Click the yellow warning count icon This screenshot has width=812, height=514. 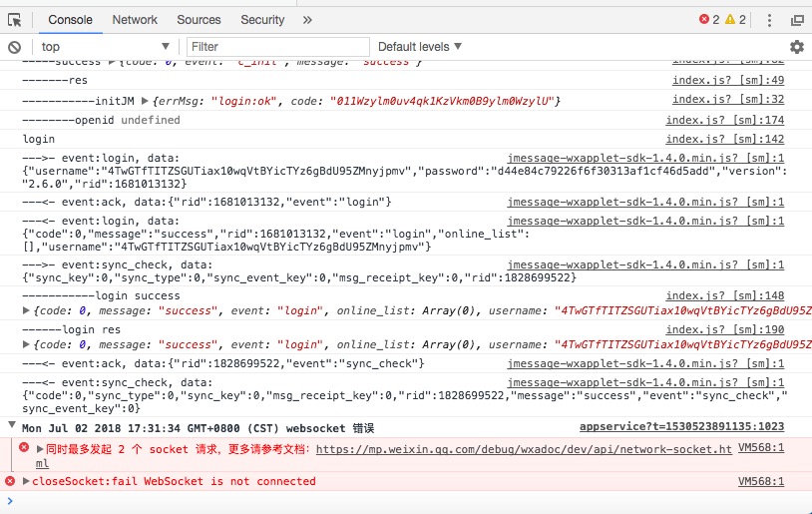730,19
